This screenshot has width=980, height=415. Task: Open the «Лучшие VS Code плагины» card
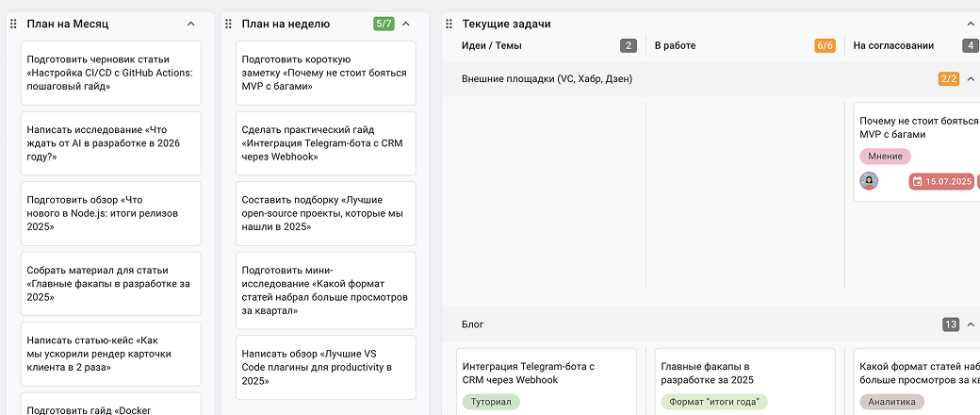click(x=325, y=367)
